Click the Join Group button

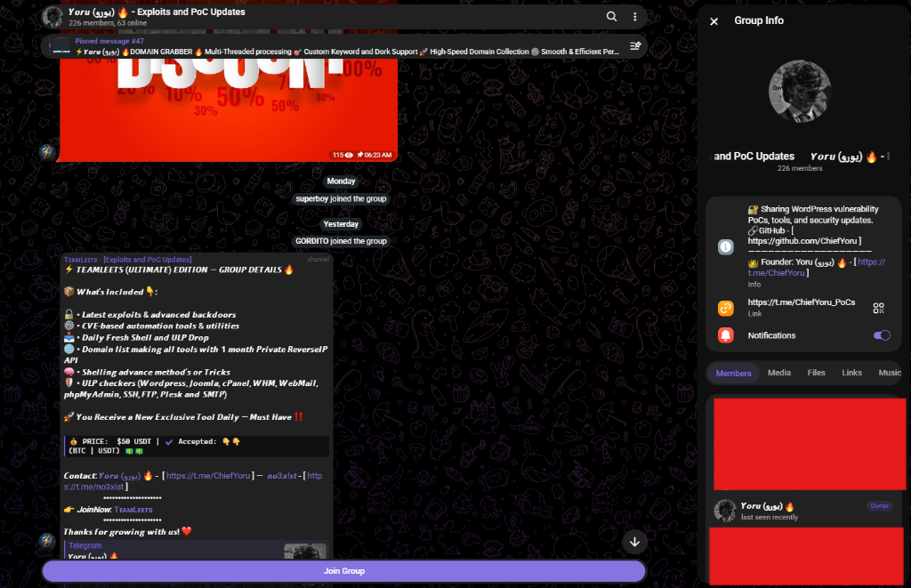(x=344, y=571)
